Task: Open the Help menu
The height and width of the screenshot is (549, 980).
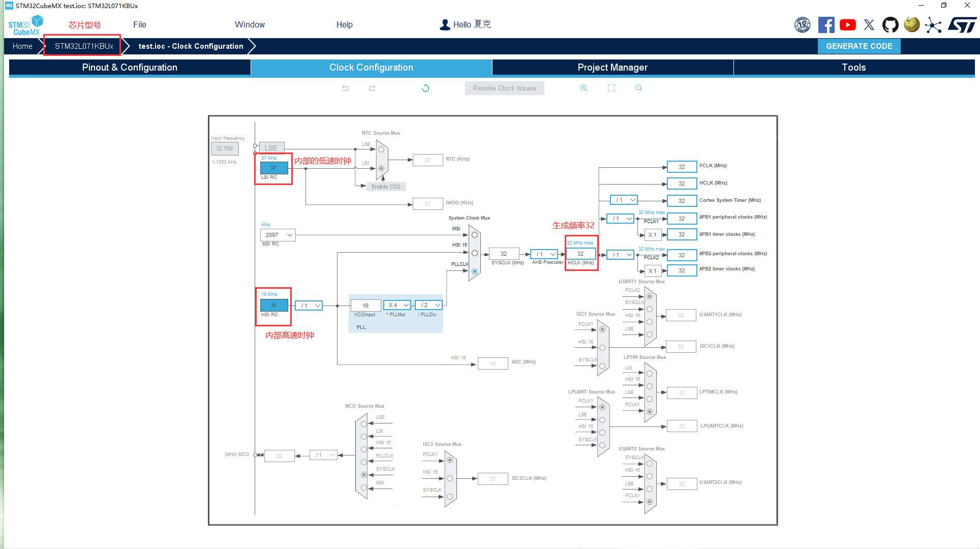Action: [x=344, y=24]
